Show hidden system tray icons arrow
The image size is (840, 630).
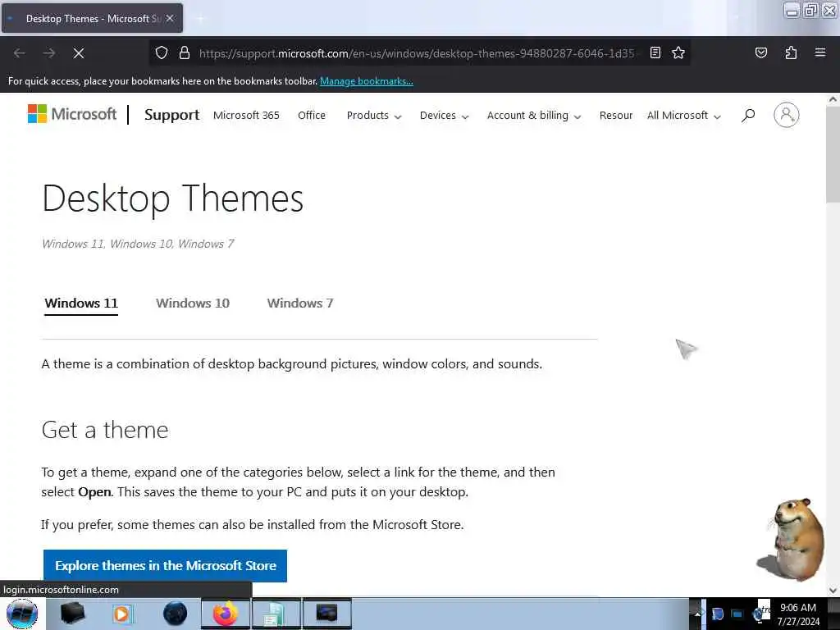pos(697,614)
